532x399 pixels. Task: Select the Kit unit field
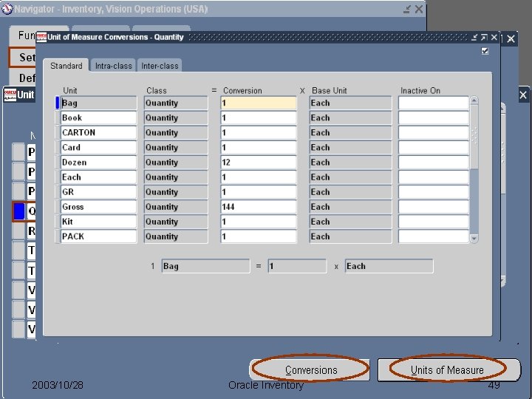99,222
